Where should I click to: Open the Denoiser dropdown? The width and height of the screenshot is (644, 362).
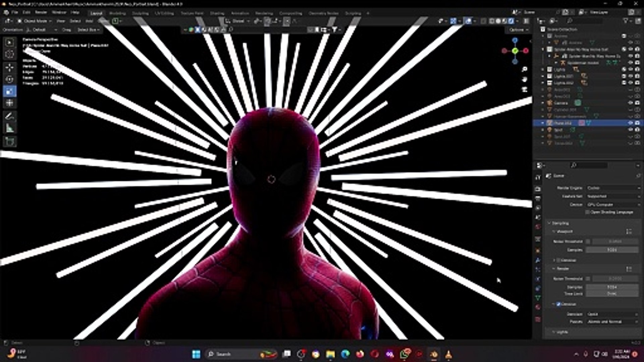tap(613, 314)
